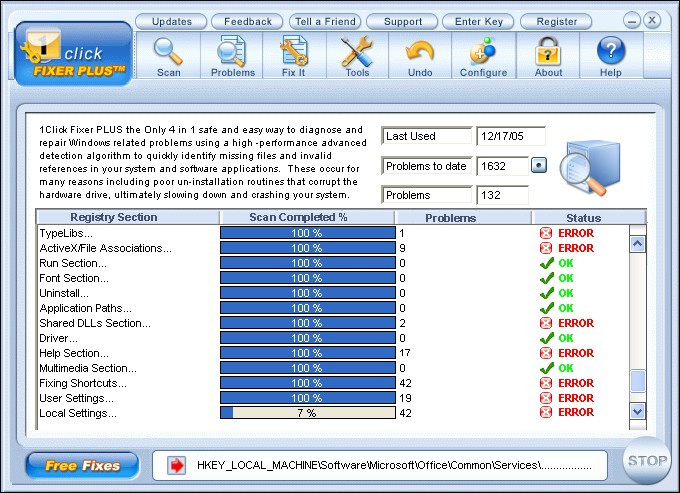Click the Undo arrow icon
Screen dimensions: 680x493
(420, 51)
